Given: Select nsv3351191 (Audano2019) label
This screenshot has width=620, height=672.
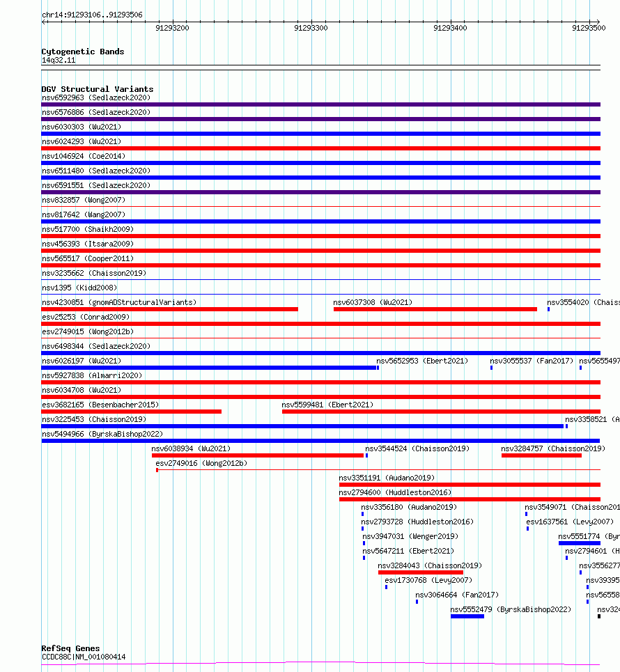Looking at the screenshot, I should pos(387,478).
